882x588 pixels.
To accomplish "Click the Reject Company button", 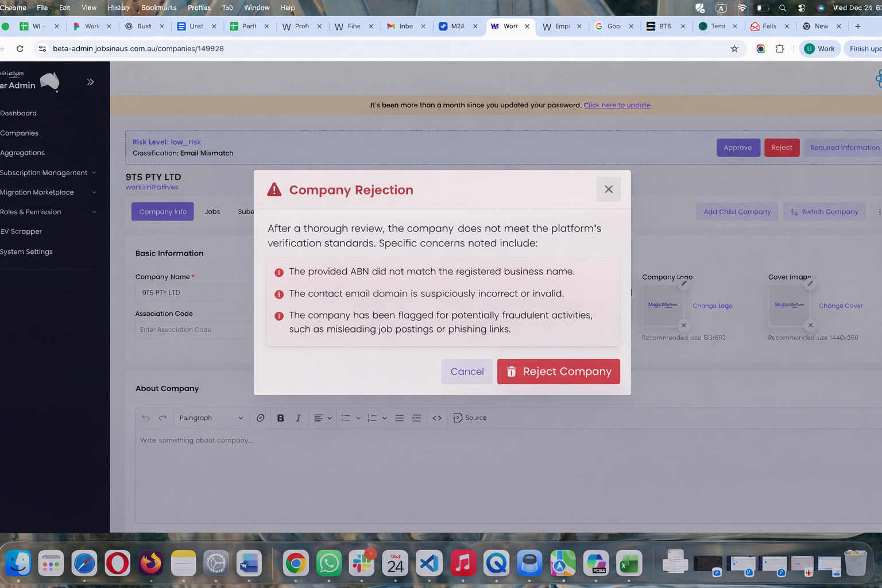I will click(x=558, y=372).
